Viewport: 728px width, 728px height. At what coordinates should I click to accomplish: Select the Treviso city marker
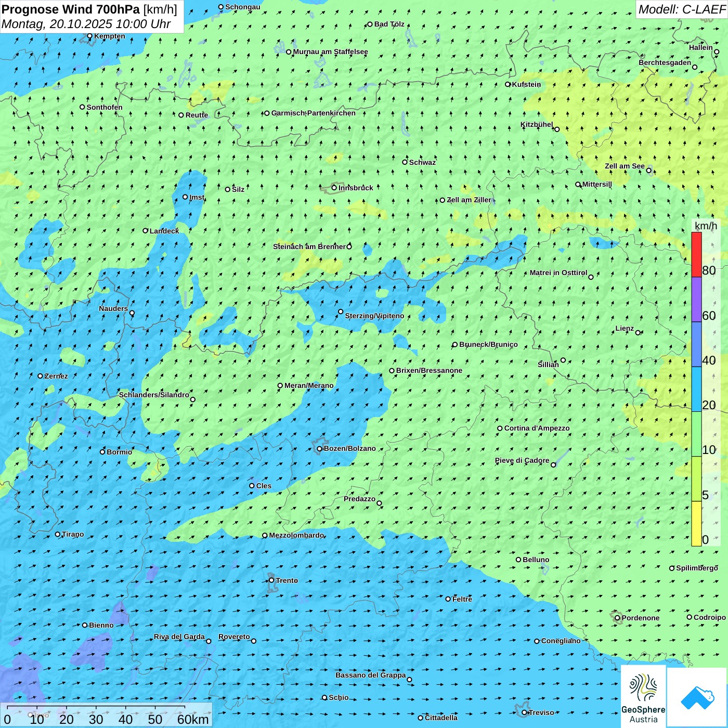coord(524,712)
